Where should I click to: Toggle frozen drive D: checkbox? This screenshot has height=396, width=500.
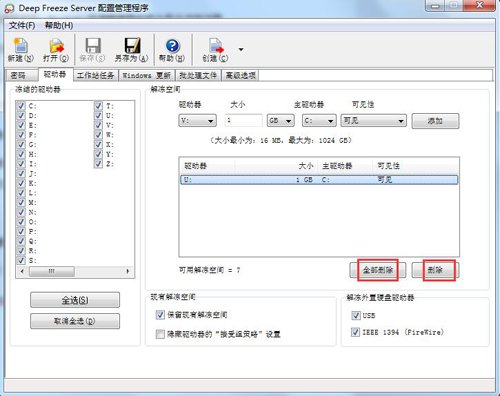pos(21,116)
